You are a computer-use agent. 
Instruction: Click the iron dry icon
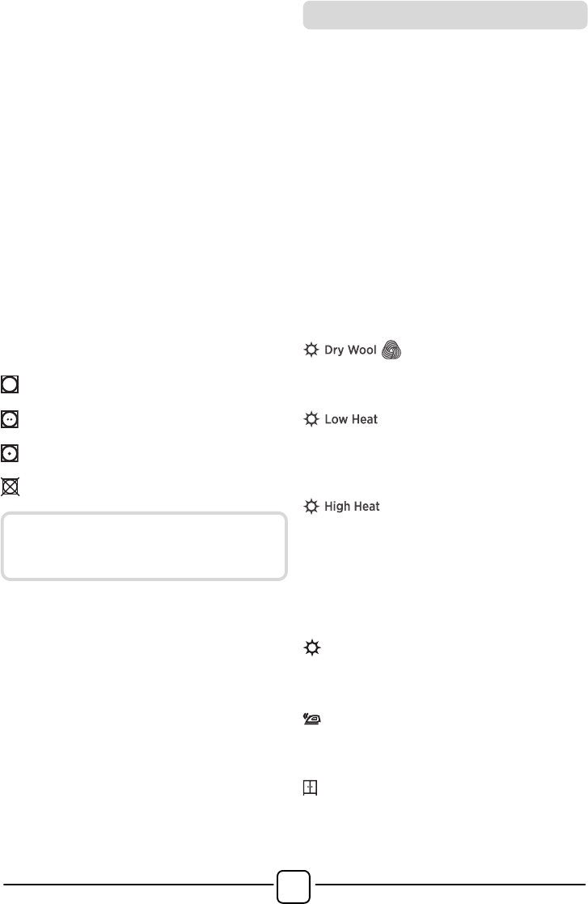click(312, 719)
